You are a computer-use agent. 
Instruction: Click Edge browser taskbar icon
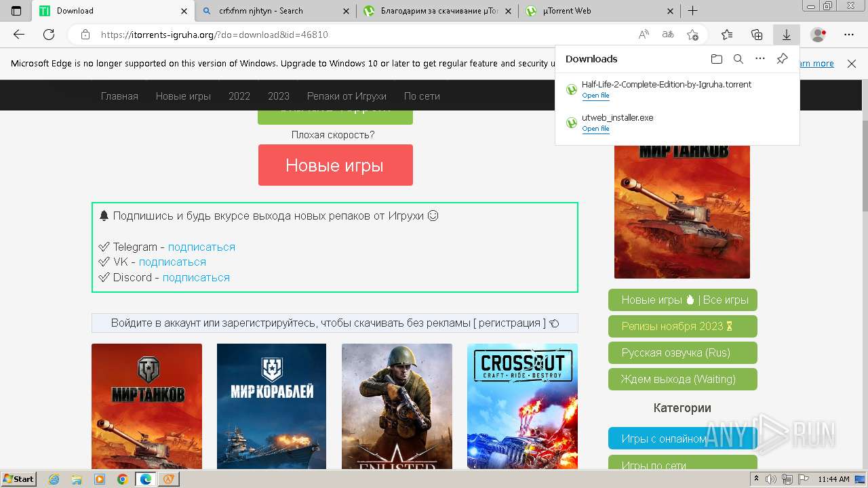pos(145,479)
